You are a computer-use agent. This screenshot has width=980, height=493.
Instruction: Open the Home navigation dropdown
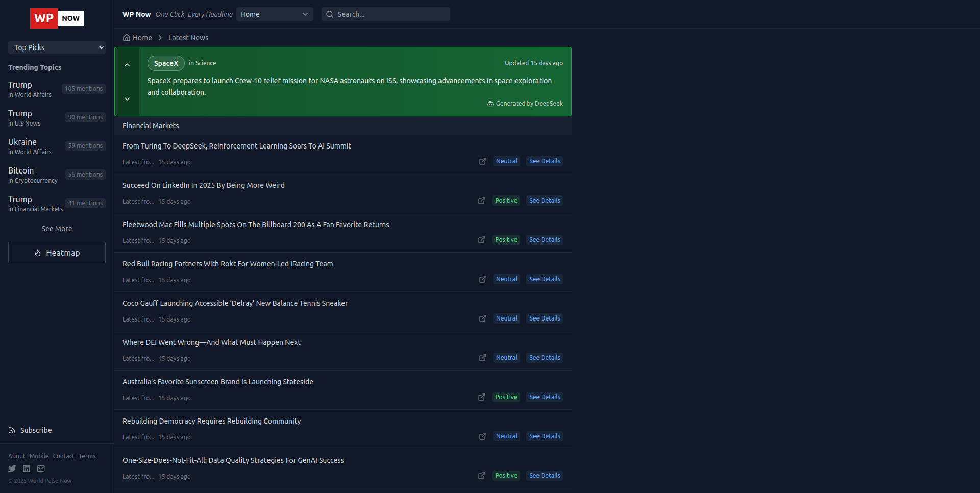coord(274,14)
